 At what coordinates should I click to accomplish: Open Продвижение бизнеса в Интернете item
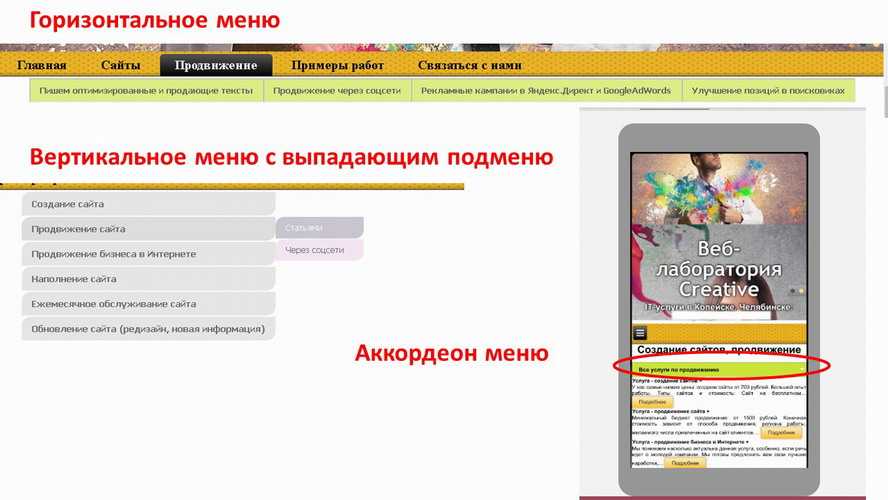(147, 254)
